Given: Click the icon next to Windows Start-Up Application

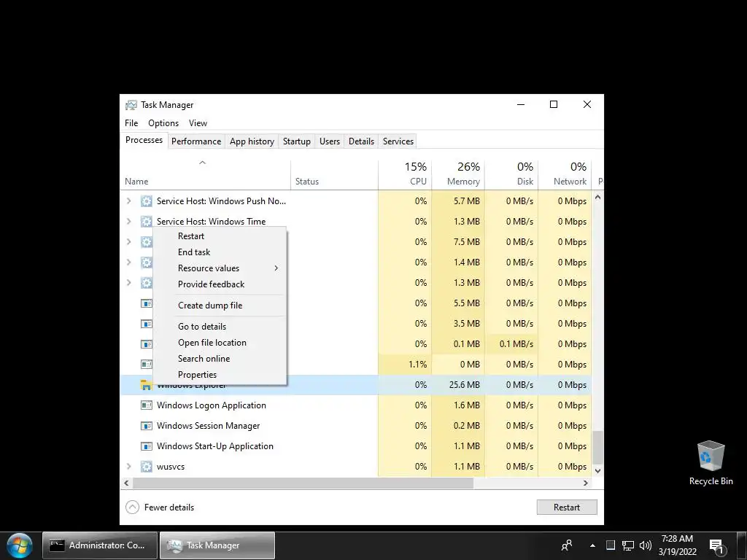Looking at the screenshot, I should 146,446.
